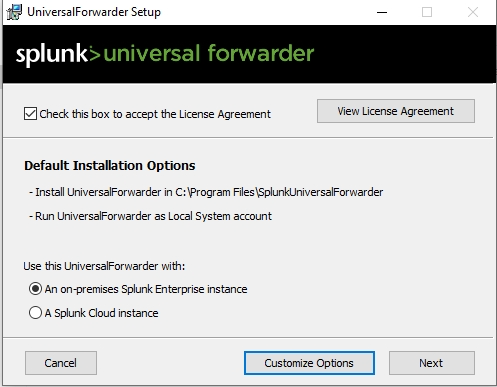Click the install path line for Program Files
Viewport: 497px width, 387px height.
tap(206, 192)
